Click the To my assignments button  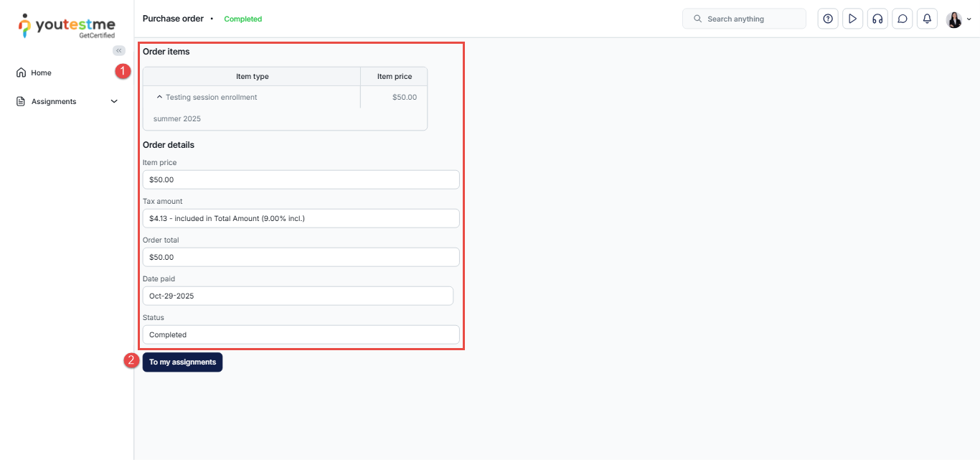point(182,362)
